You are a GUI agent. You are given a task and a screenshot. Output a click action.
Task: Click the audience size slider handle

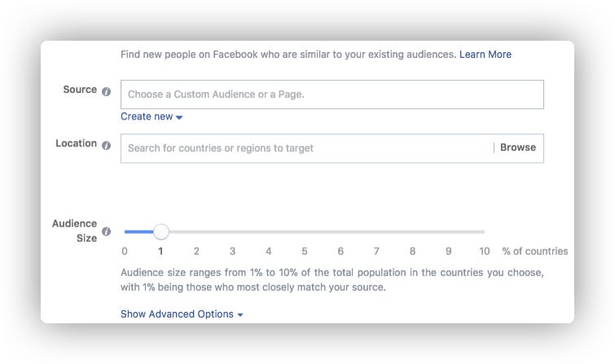[160, 232]
